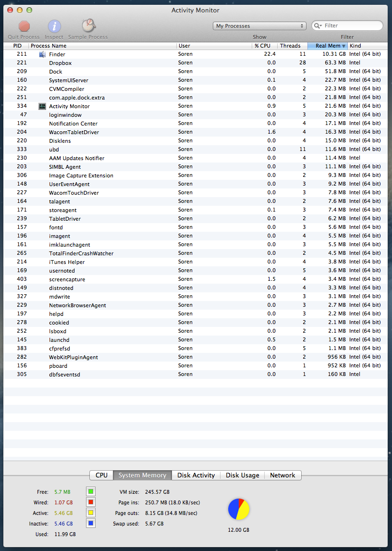Click the blue Inactive memory swatch
392x551 pixels.
click(91, 523)
